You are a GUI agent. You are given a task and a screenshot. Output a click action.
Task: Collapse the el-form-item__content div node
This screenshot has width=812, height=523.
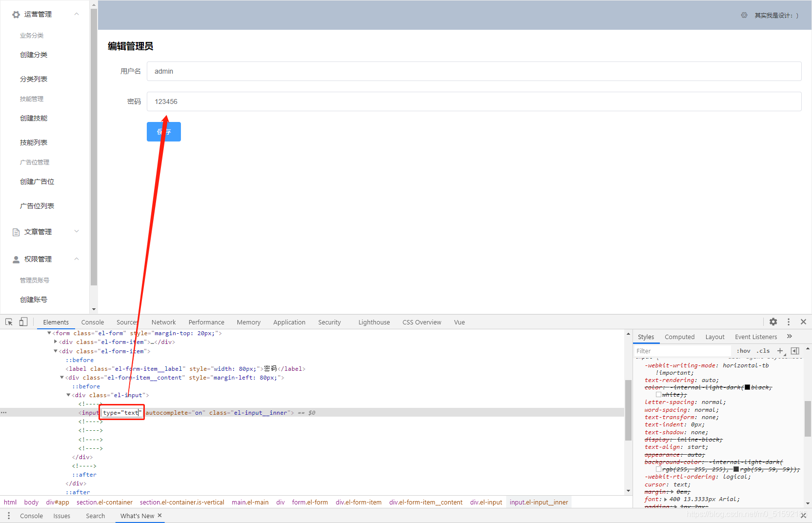point(62,378)
